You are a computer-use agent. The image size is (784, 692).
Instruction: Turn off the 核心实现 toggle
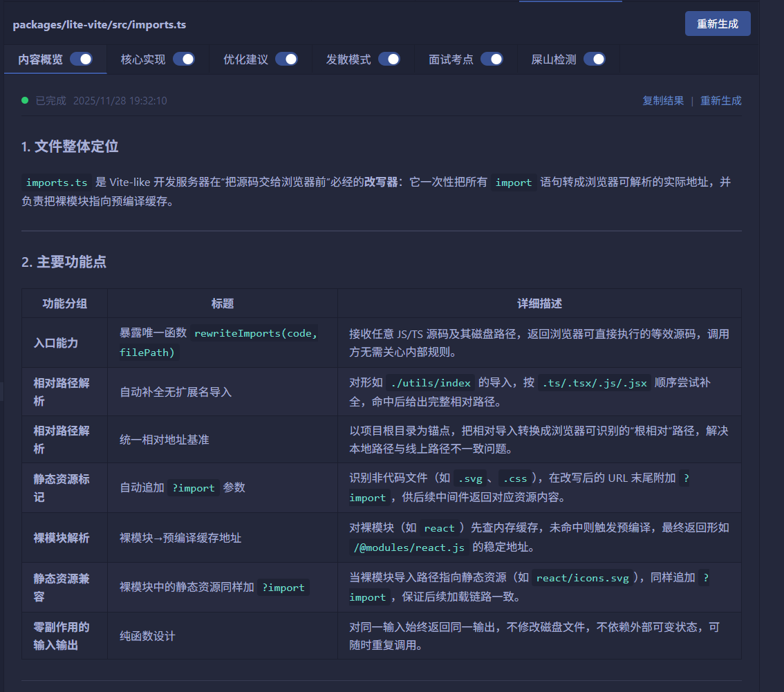click(x=184, y=59)
